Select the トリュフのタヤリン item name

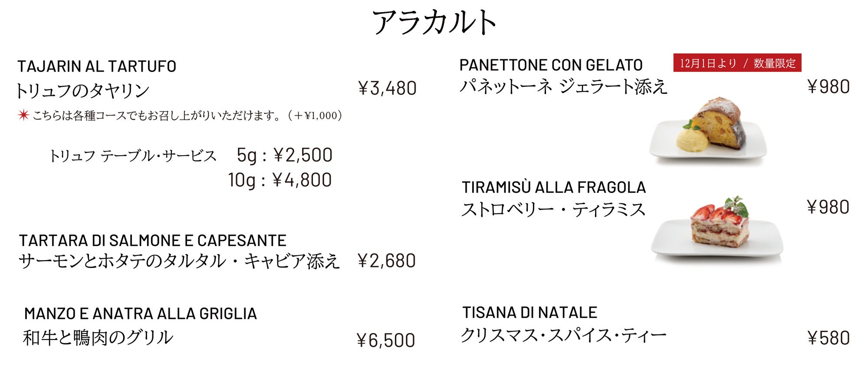click(82, 91)
